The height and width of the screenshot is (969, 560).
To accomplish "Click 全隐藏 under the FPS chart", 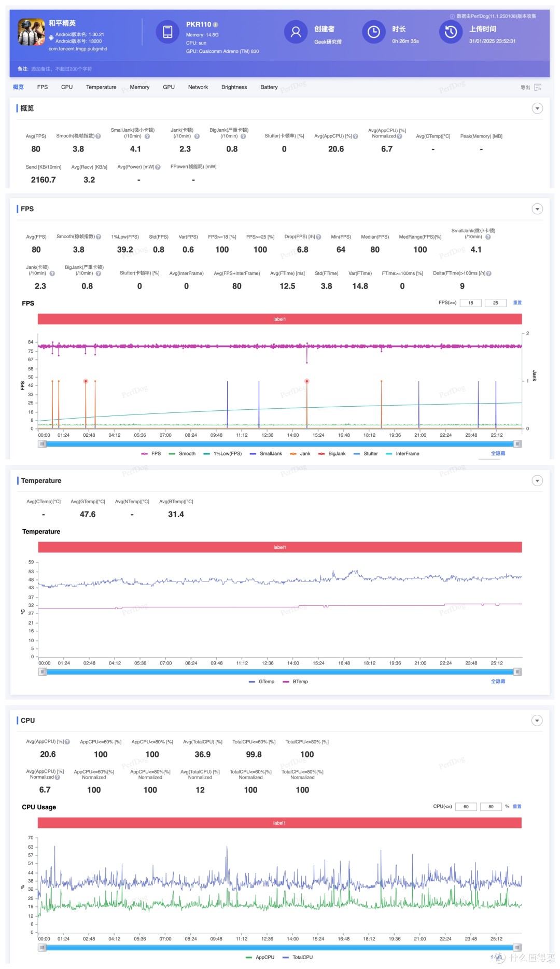I will 498,453.
